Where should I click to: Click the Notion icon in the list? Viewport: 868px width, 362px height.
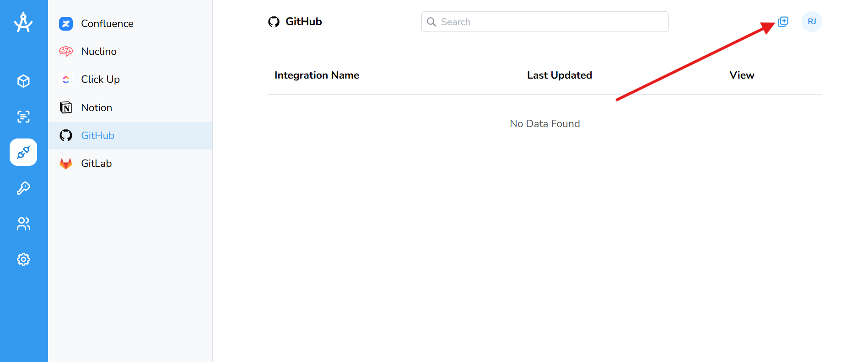(66, 107)
